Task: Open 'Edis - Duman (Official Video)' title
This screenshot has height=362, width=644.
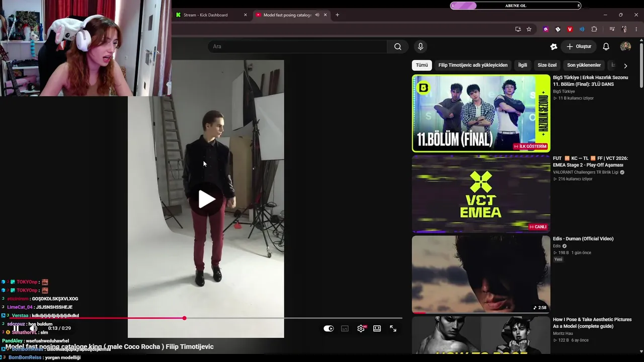Action: pyautogui.click(x=583, y=239)
